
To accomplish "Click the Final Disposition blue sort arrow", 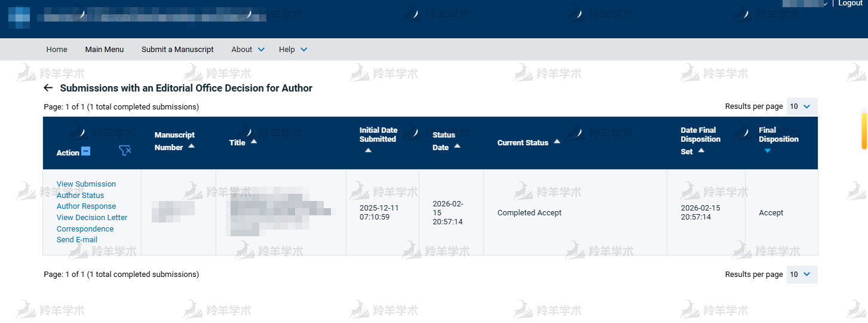I will 768,151.
